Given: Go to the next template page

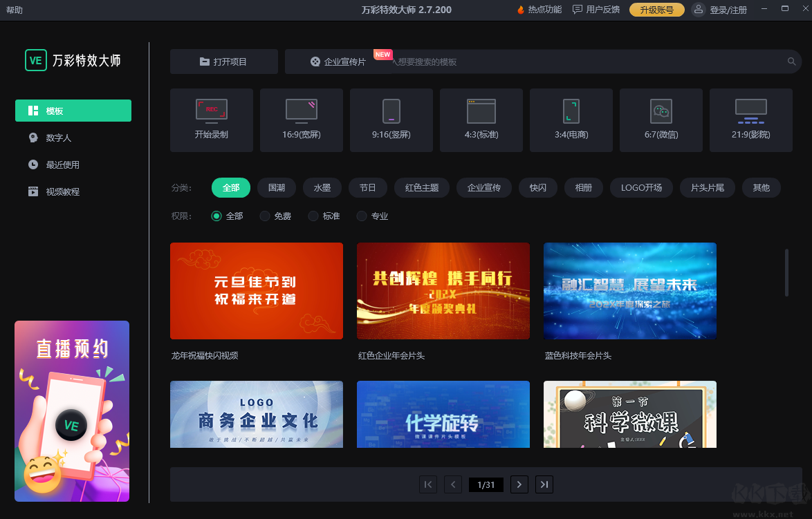Looking at the screenshot, I should coord(519,484).
